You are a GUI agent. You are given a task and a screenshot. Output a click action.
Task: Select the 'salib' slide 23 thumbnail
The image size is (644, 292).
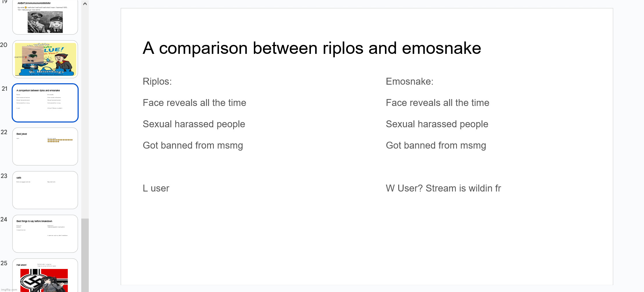[x=45, y=190]
